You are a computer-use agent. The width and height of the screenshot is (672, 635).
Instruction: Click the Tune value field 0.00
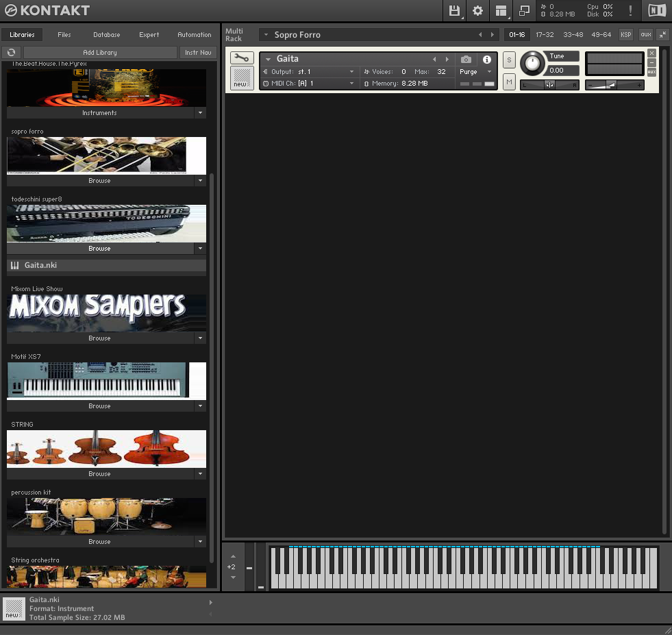coord(562,71)
